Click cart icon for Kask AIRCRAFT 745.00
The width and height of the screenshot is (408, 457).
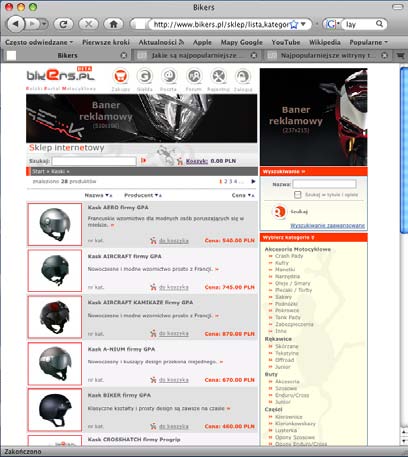[153, 287]
